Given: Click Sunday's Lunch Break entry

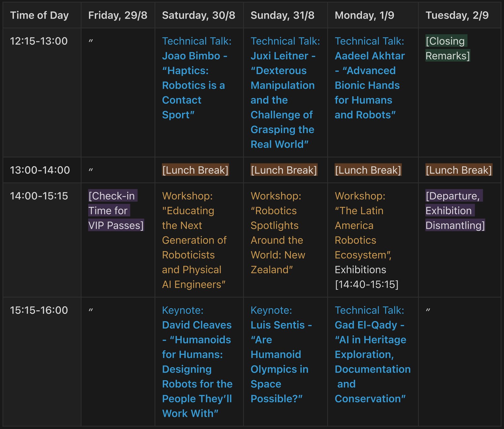Looking at the screenshot, I should coord(283,170).
